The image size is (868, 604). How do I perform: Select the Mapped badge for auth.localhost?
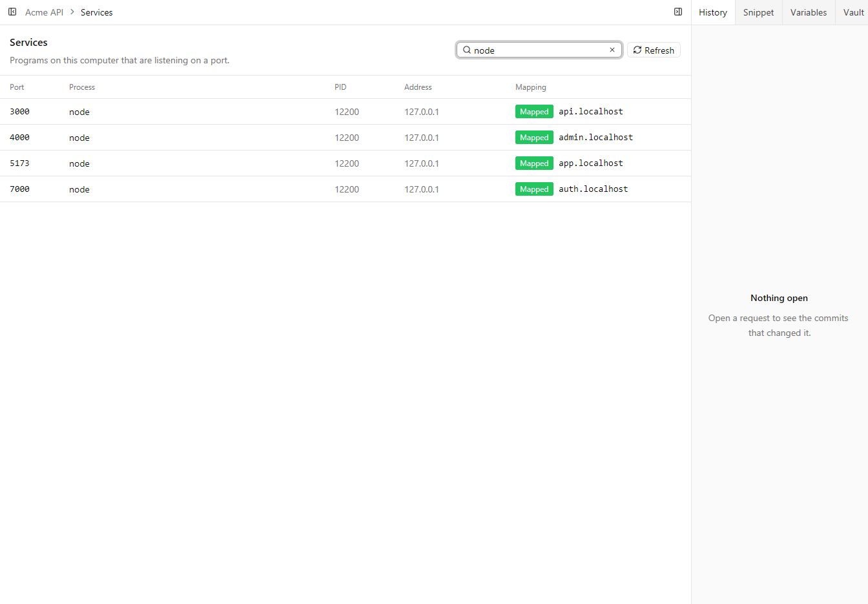click(534, 189)
